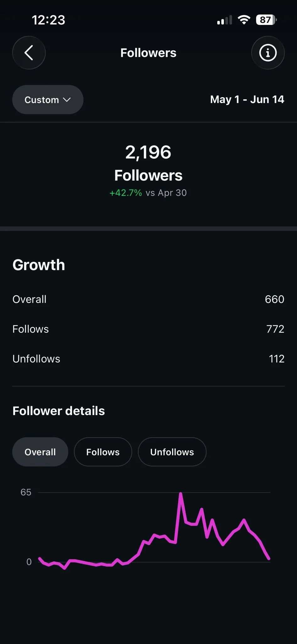Tap the Follower details heading
This screenshot has width=297, height=644.
pos(59,411)
